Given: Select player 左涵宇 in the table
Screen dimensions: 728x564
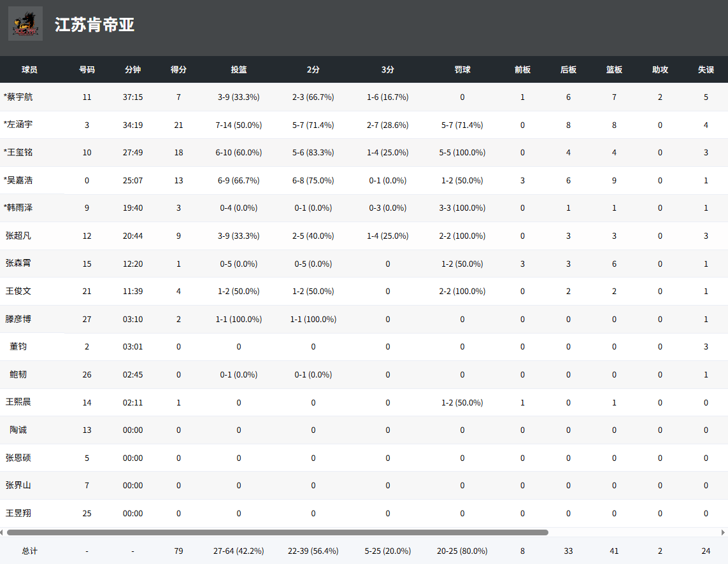Looking at the screenshot, I should tap(18, 125).
